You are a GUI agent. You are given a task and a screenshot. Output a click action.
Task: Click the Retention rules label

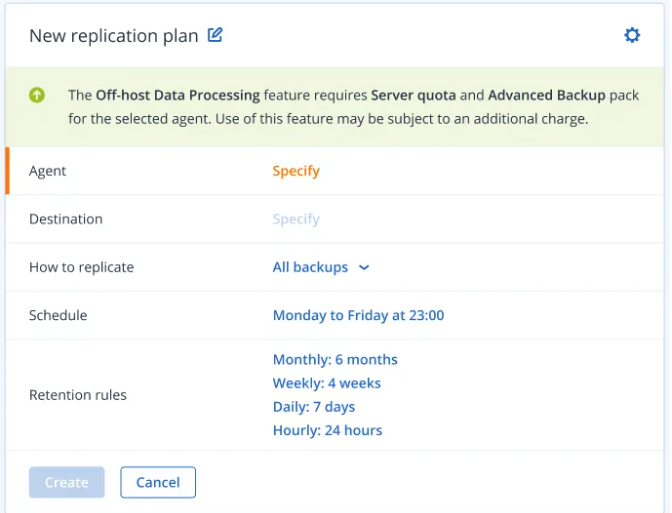pos(78,395)
